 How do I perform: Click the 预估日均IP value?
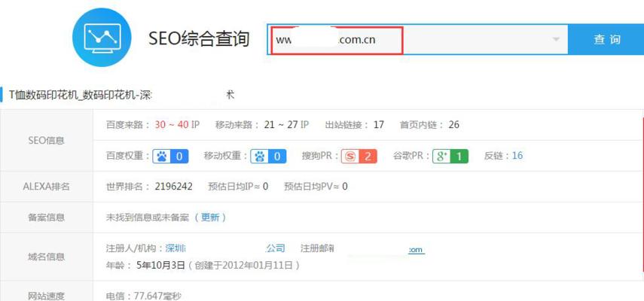pyautogui.click(x=265, y=187)
